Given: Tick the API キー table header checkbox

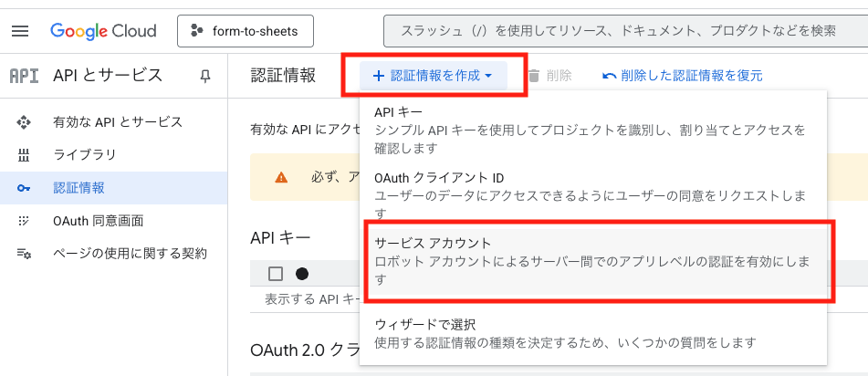Looking at the screenshot, I should [276, 274].
